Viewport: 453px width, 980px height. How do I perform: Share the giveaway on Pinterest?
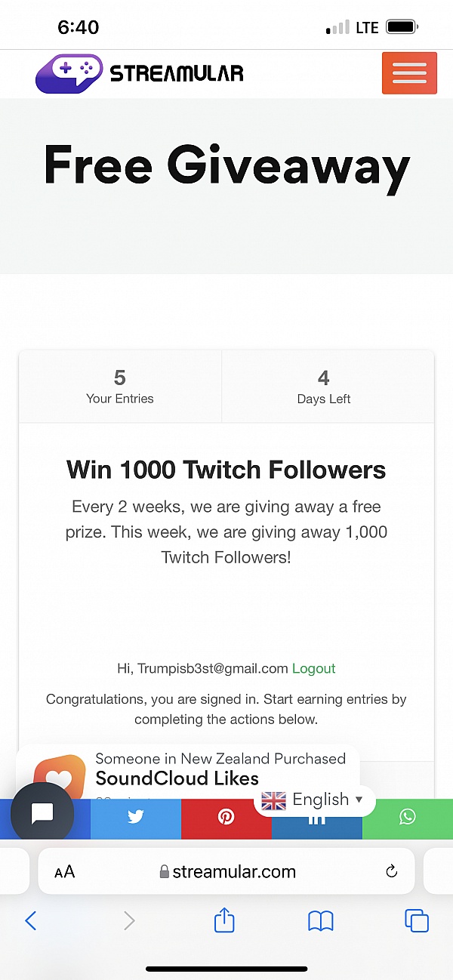coord(226,818)
